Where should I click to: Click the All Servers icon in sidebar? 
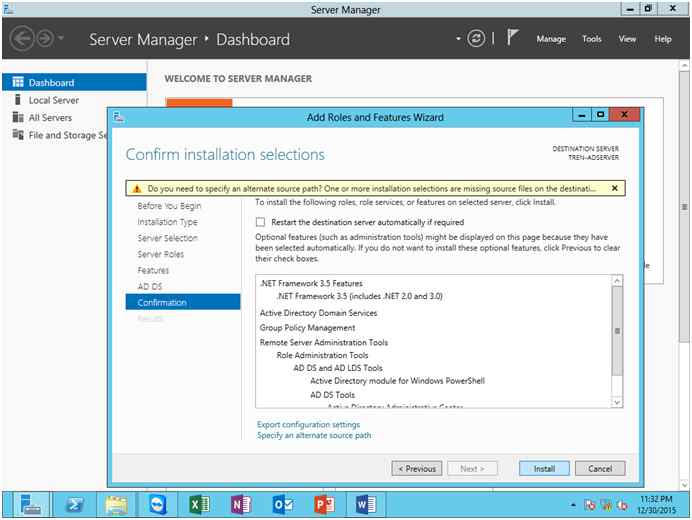pos(18,117)
